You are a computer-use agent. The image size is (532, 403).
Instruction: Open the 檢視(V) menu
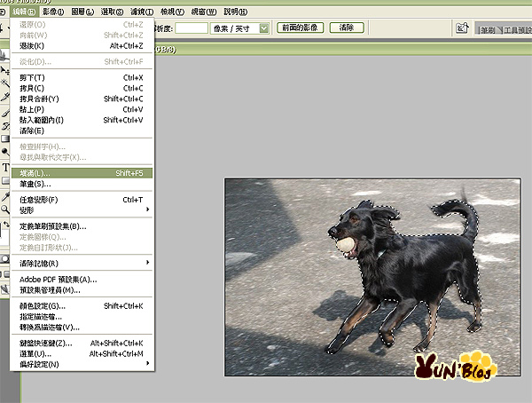click(172, 12)
